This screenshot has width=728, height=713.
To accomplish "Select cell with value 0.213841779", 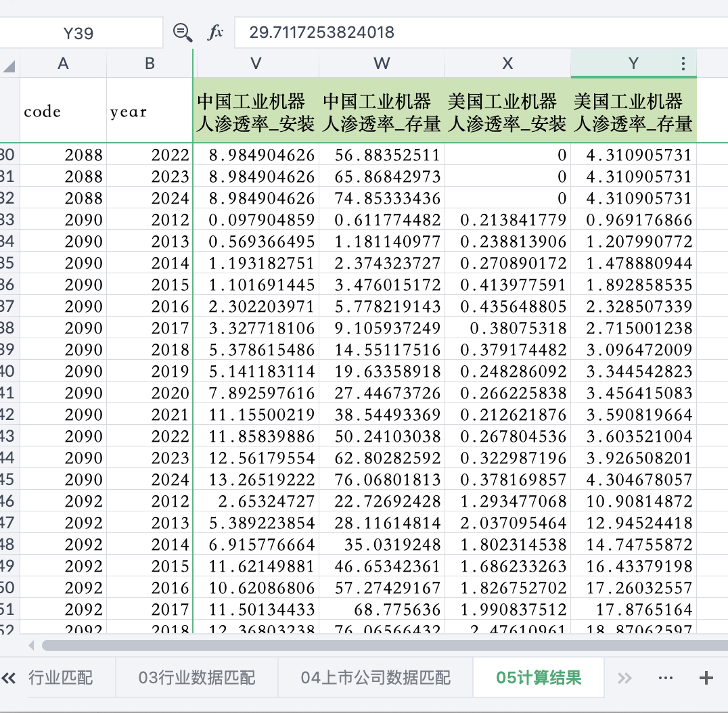I will coord(507,220).
